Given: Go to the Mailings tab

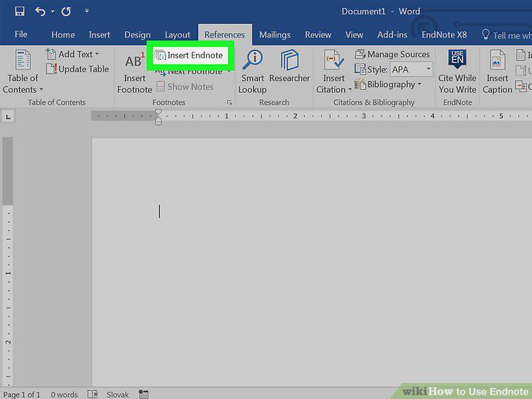Looking at the screenshot, I should coord(275,35).
